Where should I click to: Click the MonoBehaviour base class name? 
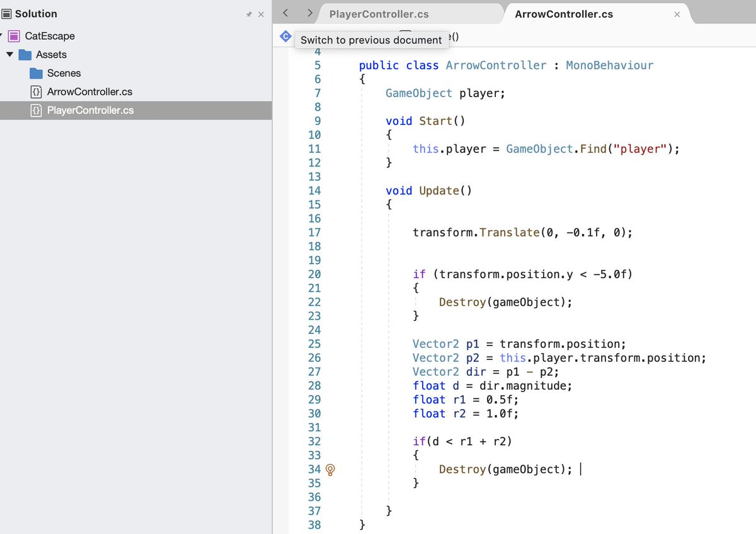(x=610, y=66)
